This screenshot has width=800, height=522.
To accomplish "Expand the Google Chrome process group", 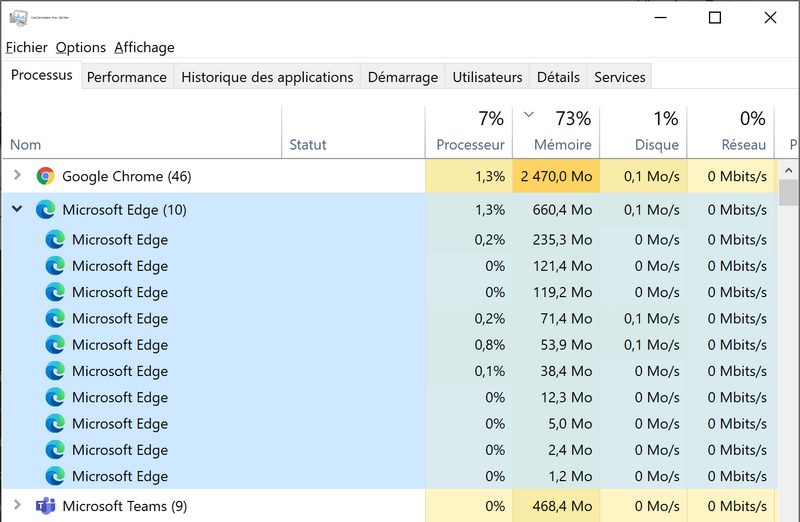I will (x=17, y=176).
